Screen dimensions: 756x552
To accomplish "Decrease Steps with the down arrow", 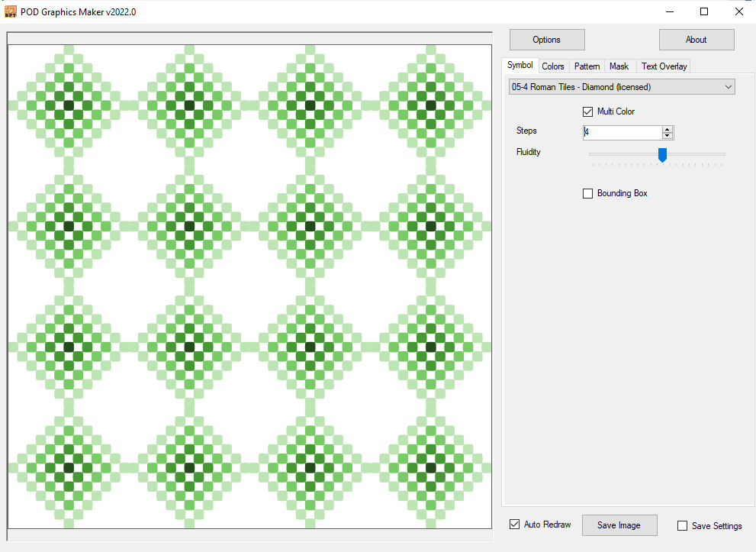I will [668, 136].
